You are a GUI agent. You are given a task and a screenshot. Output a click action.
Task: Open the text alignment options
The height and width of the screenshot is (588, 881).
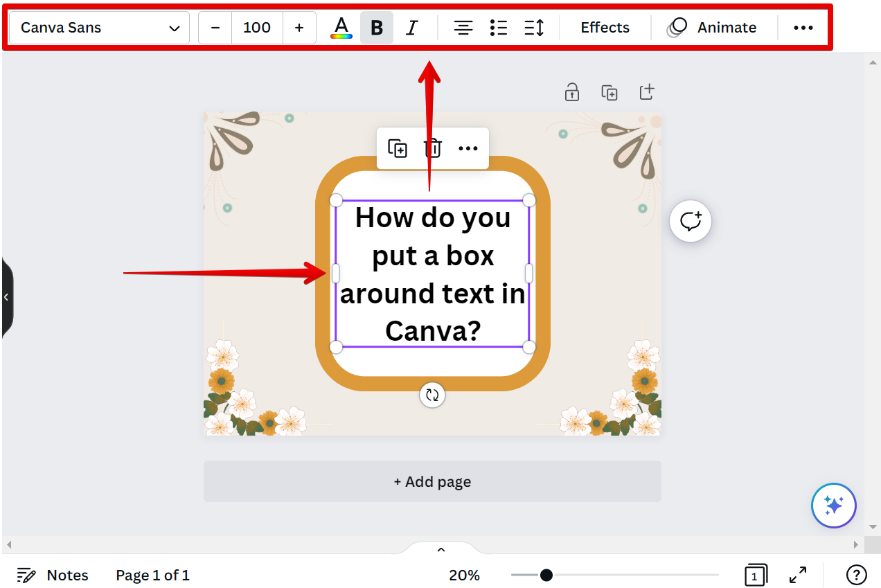click(x=463, y=28)
